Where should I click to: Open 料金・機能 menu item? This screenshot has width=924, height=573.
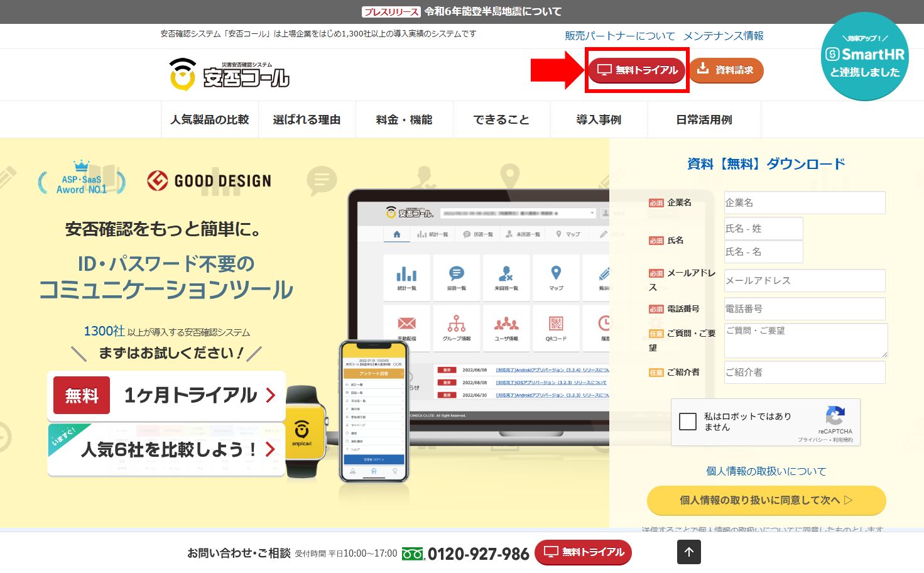404,119
